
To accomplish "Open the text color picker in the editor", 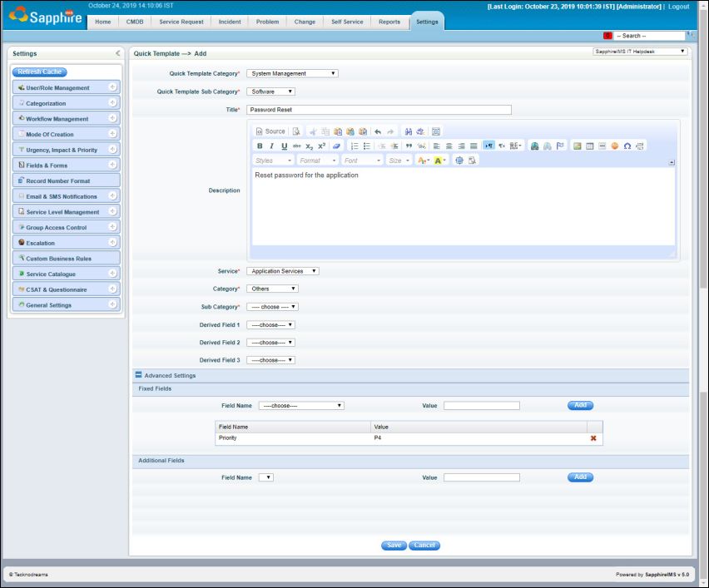I will 426,160.
